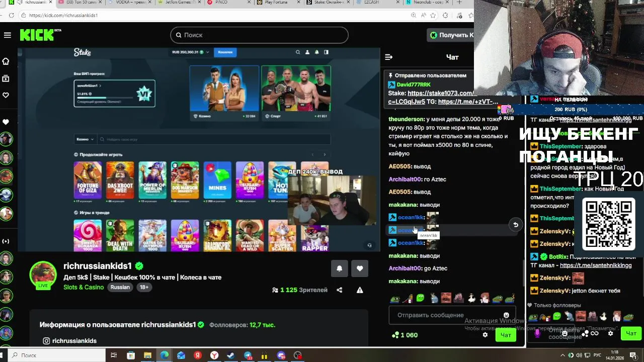Open the Kick hamburger menu
Viewport: 644px width, 362px height.
(7, 35)
